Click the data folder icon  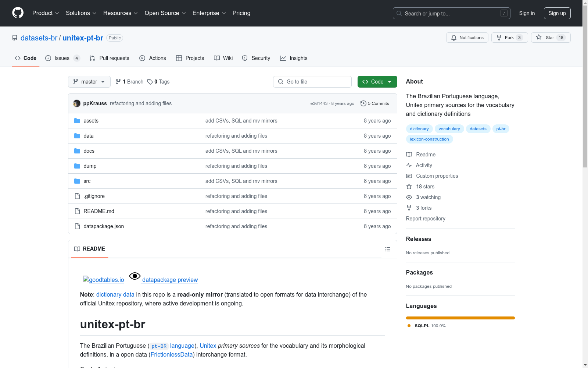(77, 136)
